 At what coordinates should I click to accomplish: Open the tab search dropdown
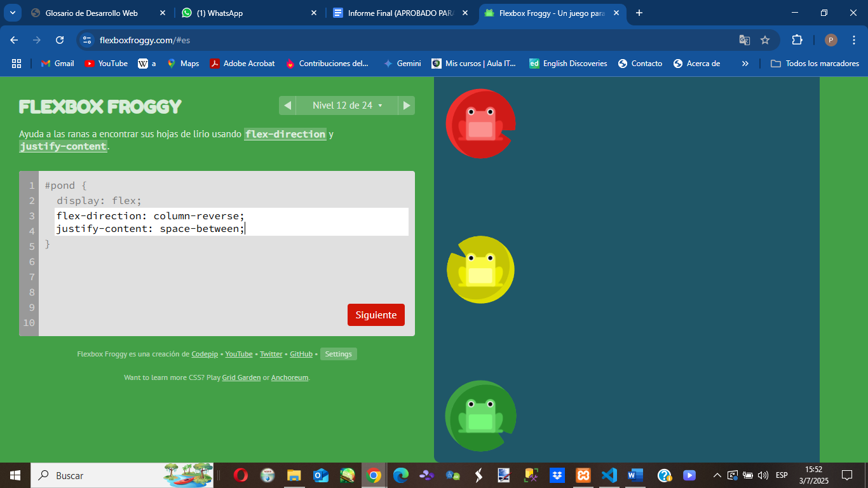pos(11,13)
